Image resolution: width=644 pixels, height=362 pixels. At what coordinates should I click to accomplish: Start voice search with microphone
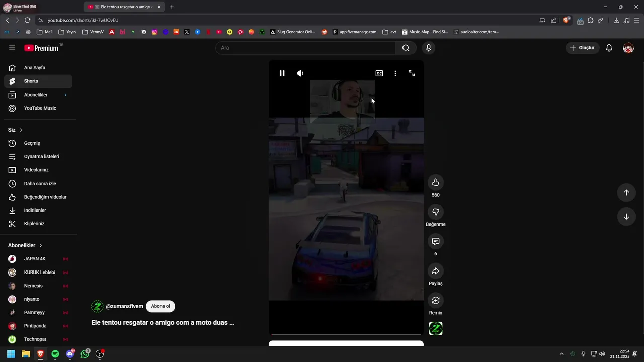429,48
